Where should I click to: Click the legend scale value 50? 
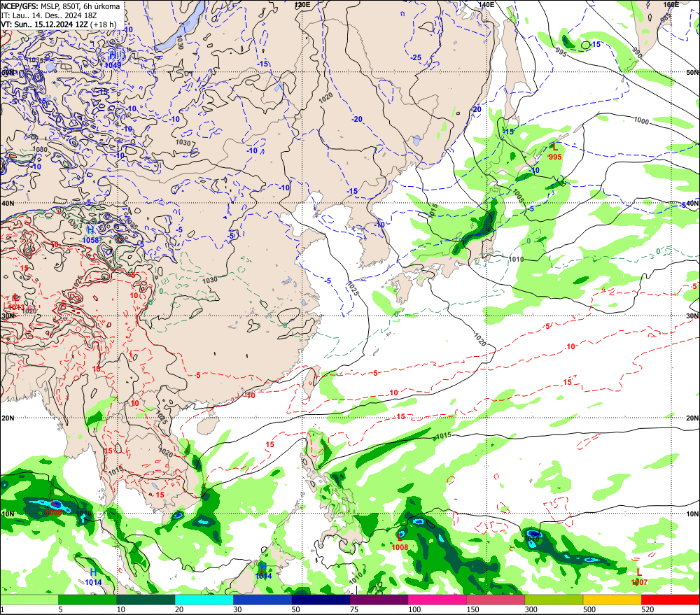click(295, 609)
